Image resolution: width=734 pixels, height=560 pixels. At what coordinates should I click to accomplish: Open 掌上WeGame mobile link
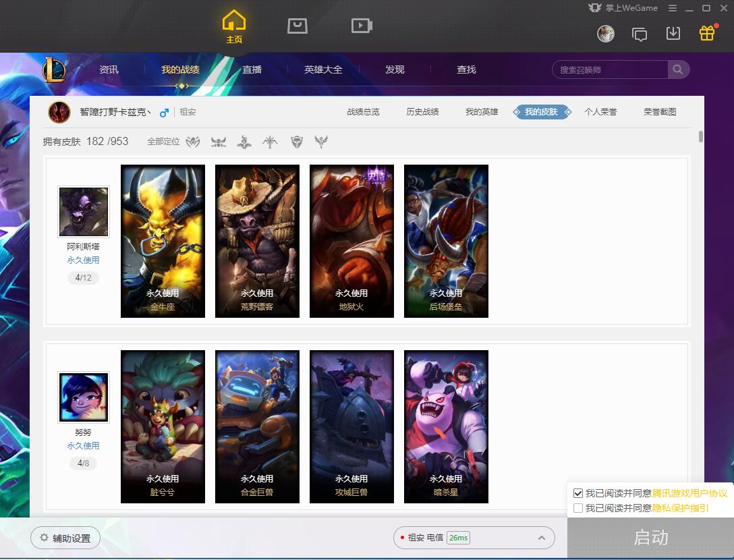623,8
